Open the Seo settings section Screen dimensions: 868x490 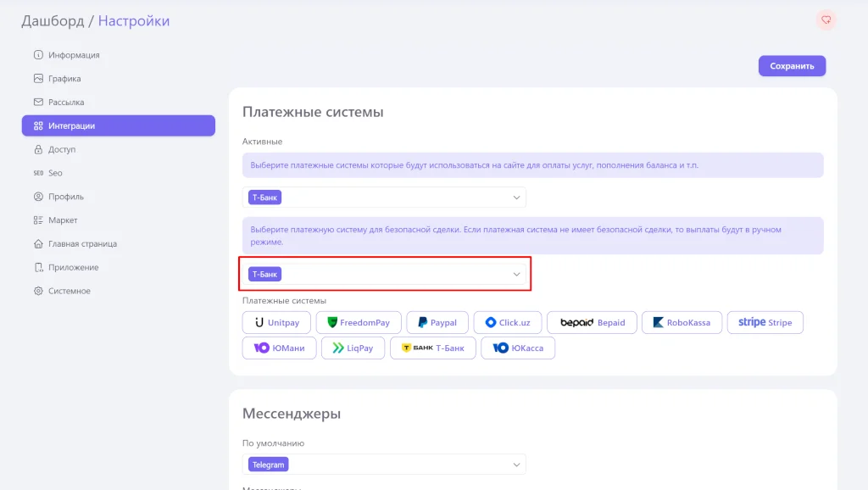[x=55, y=173]
